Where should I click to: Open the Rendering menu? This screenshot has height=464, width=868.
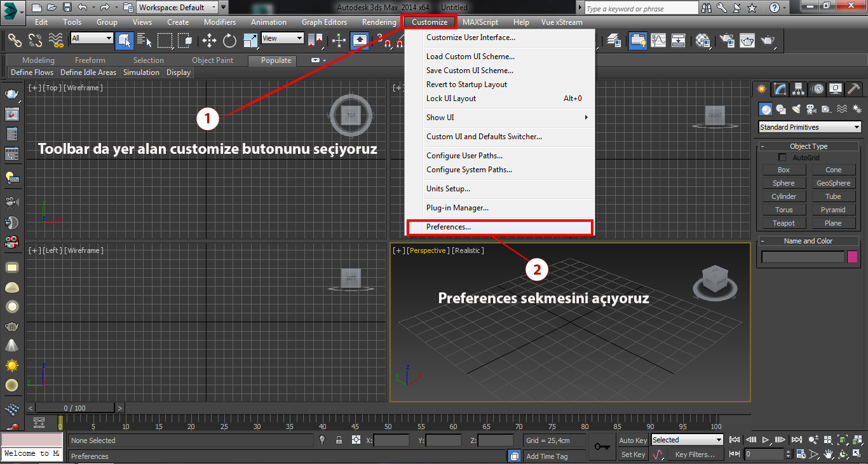(x=379, y=22)
